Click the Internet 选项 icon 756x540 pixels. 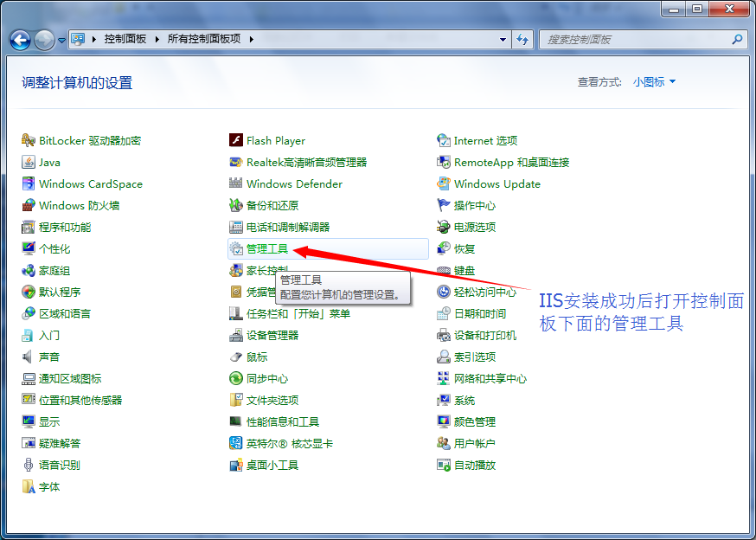443,140
